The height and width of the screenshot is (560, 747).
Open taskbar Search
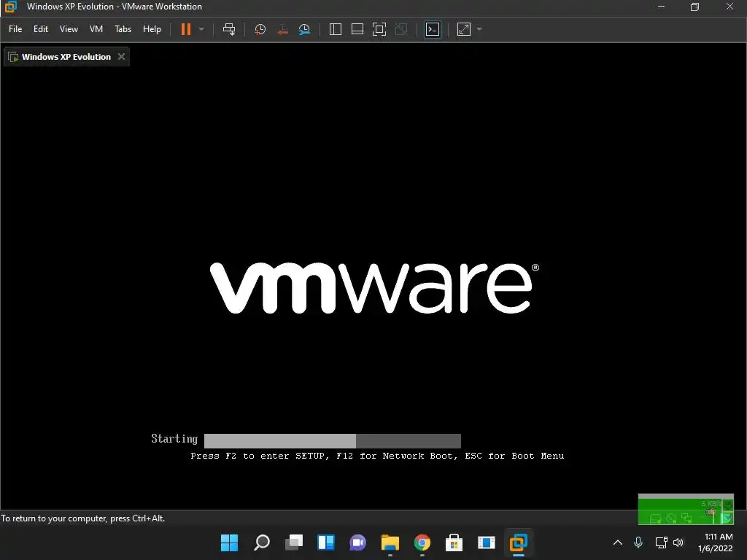point(262,542)
